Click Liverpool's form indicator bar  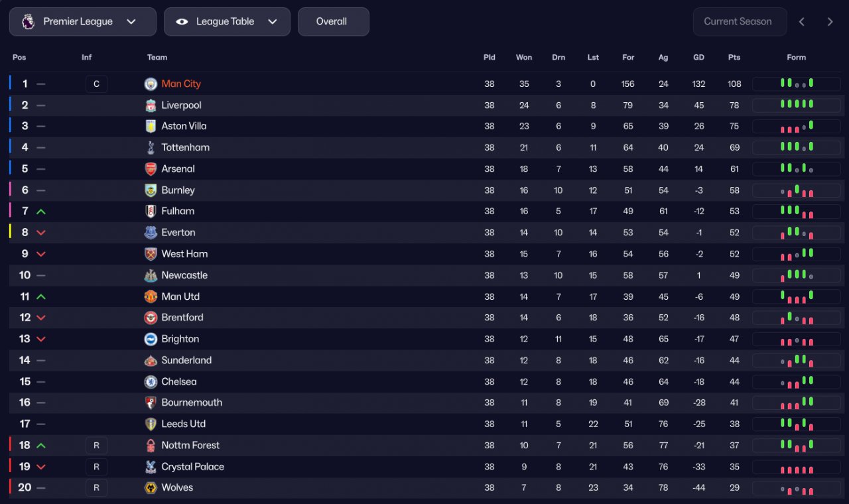[x=797, y=105]
